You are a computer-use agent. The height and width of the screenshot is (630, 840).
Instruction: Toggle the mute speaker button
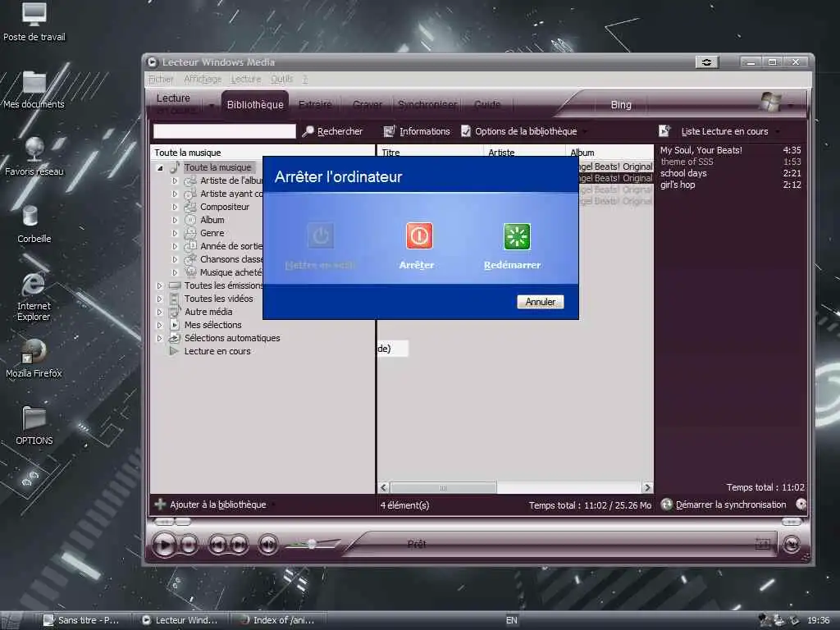(x=268, y=545)
